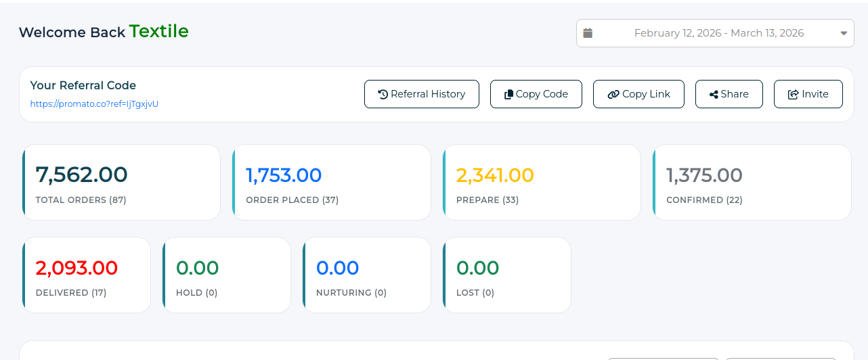868x360 pixels.
Task: Click the Copy Code button
Action: tap(536, 94)
